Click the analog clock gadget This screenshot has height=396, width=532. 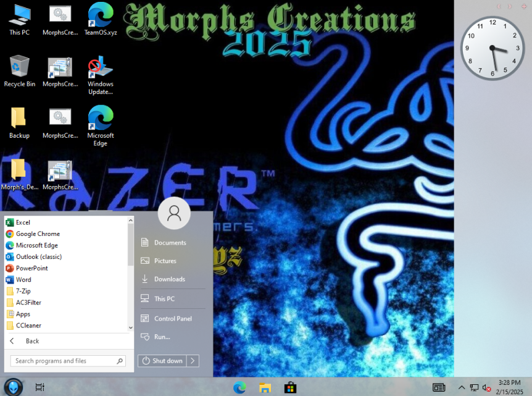(x=493, y=48)
